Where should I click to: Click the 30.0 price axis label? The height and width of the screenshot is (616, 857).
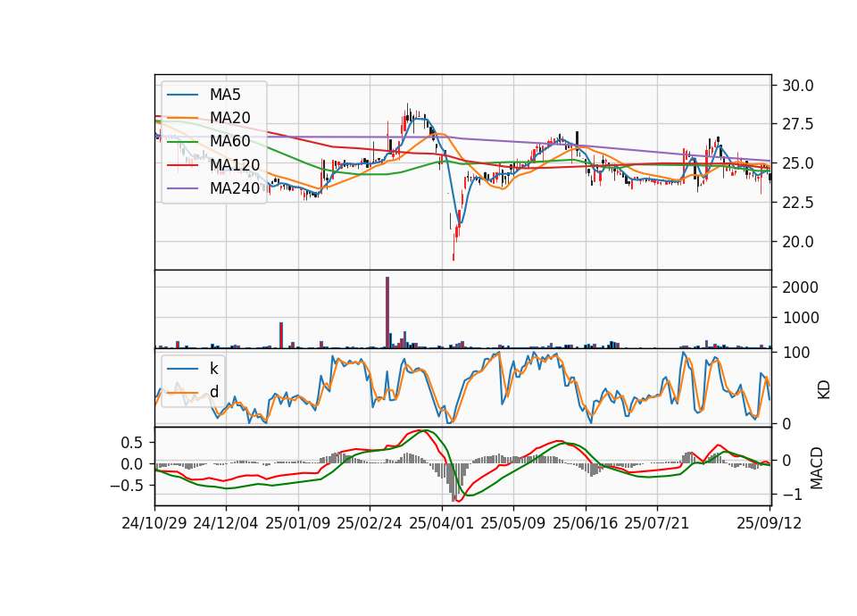(x=797, y=86)
